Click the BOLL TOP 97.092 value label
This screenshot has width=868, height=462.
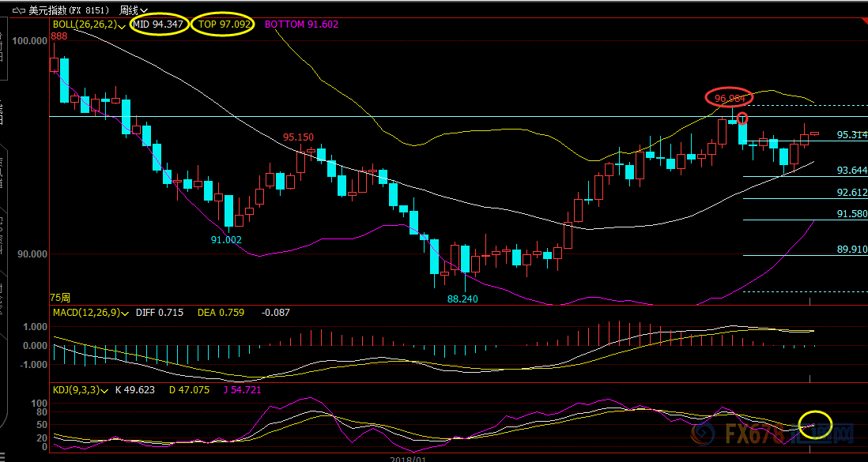pos(225,25)
